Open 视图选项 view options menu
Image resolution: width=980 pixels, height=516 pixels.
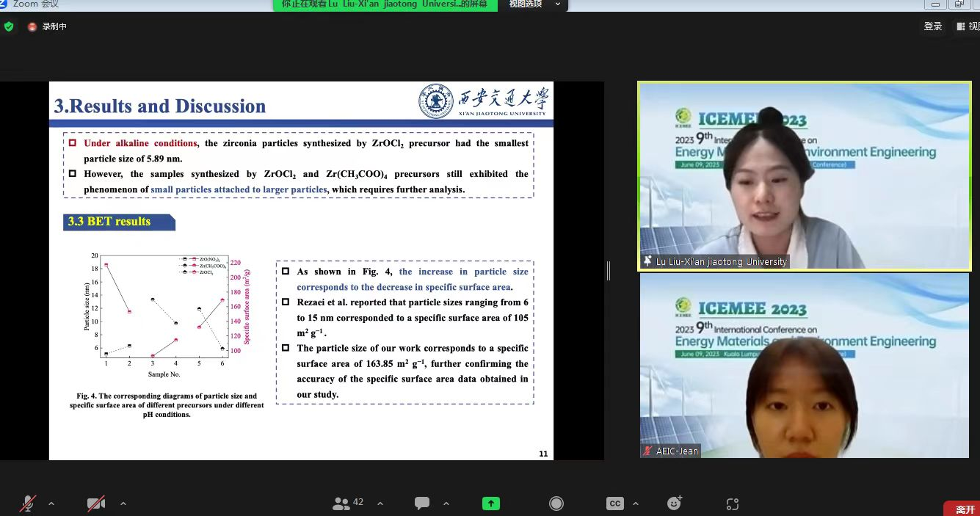click(x=534, y=4)
